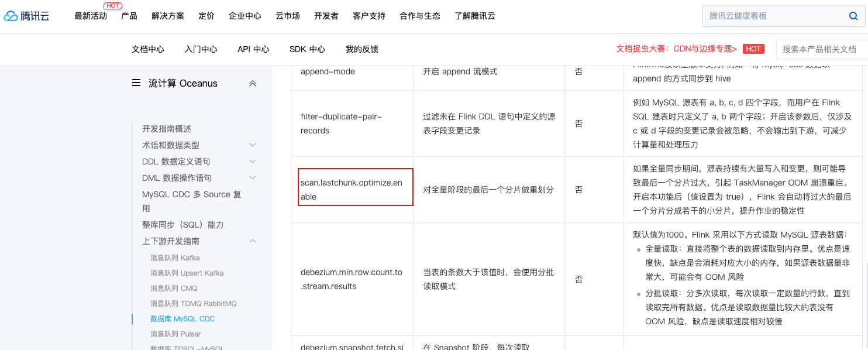Open the 合作与生态 menu

click(x=420, y=16)
